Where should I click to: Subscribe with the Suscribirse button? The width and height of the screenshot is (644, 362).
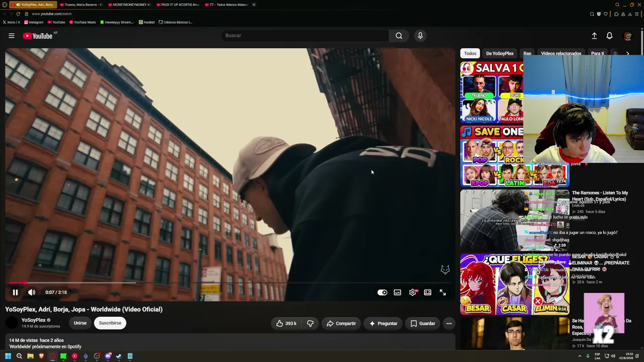[x=110, y=323]
